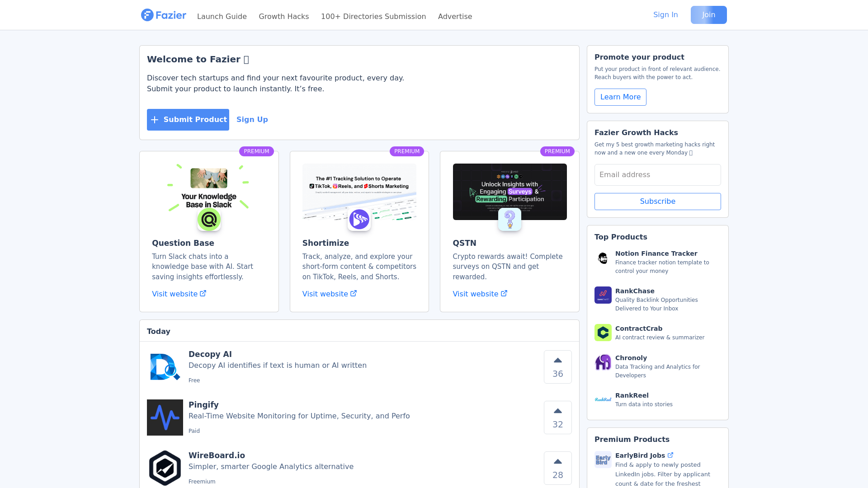Click PREMIUM badge on QSTN card

tap(557, 151)
